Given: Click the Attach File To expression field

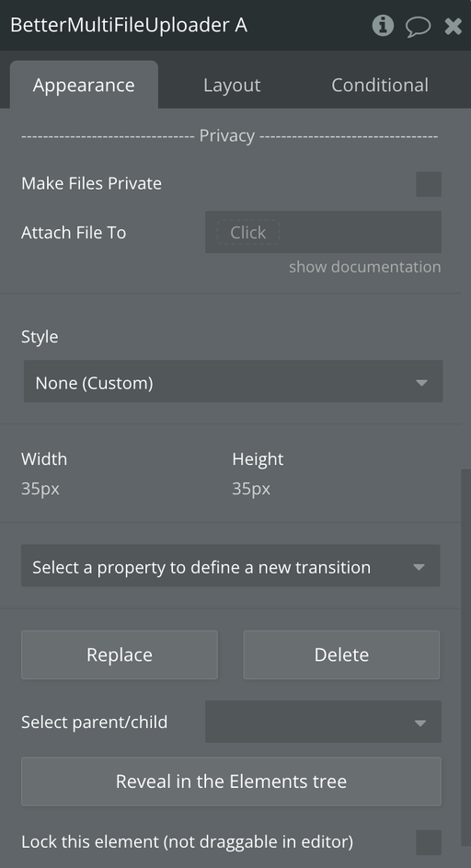Looking at the screenshot, I should tap(323, 232).
